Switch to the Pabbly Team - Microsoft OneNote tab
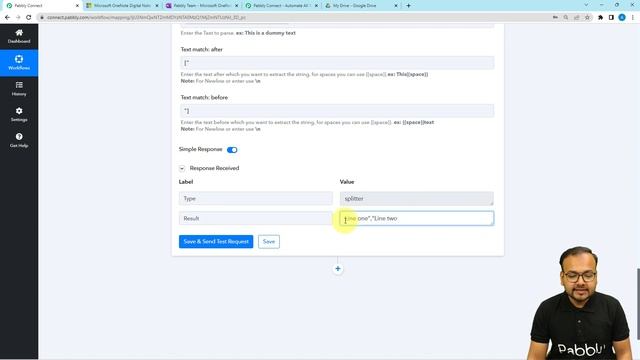 point(202,6)
